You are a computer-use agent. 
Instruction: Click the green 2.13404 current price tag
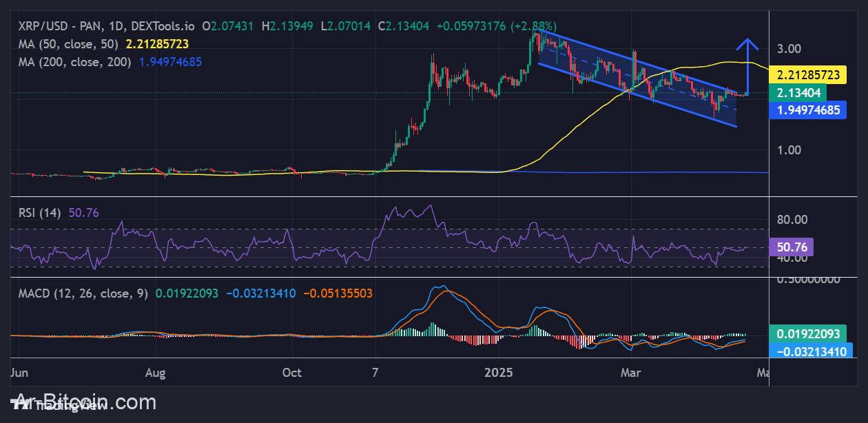pos(798,92)
